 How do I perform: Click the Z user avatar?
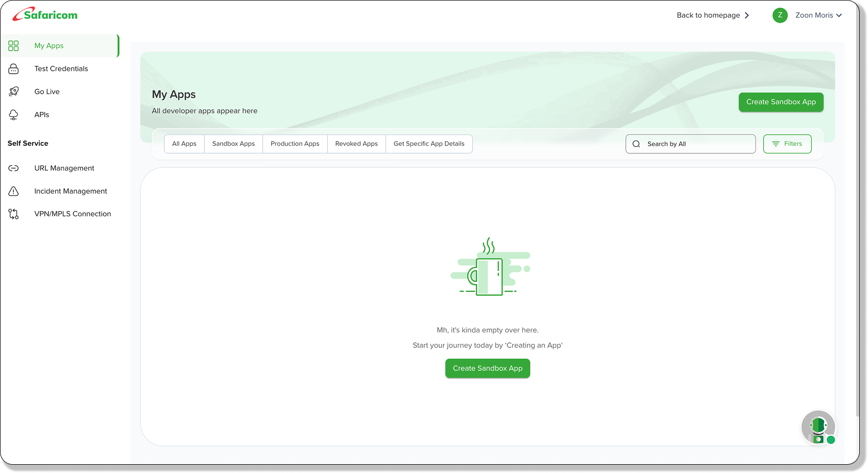(780, 15)
